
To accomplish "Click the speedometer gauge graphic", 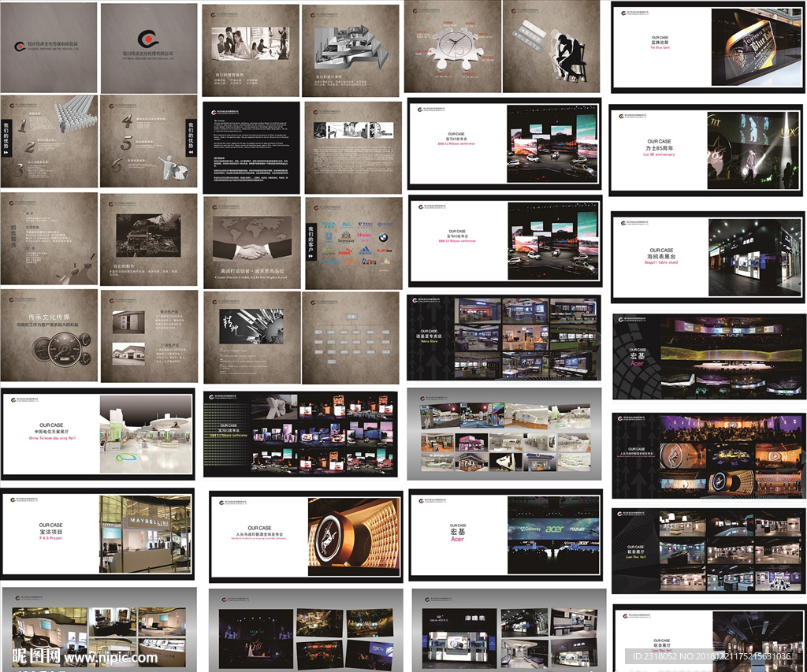I will coord(61,349).
